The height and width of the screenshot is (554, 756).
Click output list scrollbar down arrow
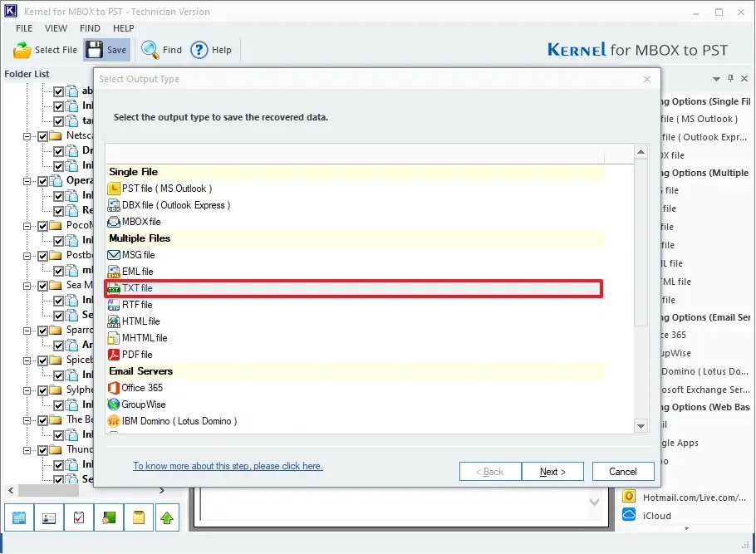pyautogui.click(x=641, y=426)
